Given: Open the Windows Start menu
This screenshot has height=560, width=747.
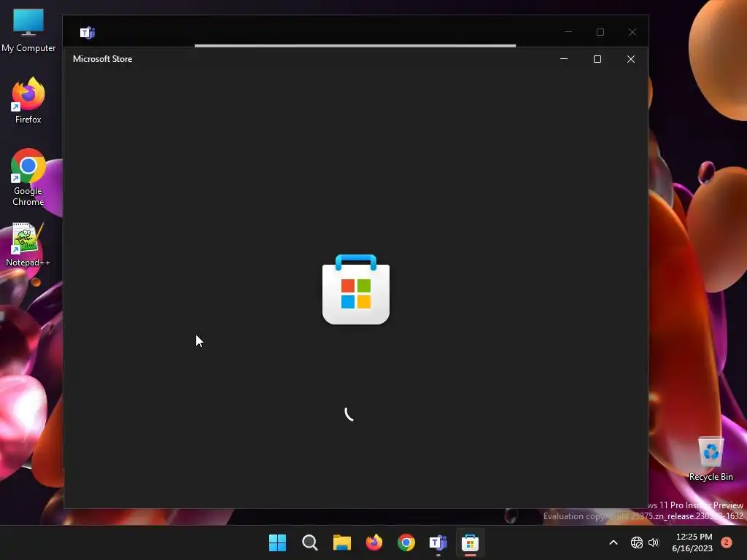Looking at the screenshot, I should (277, 542).
